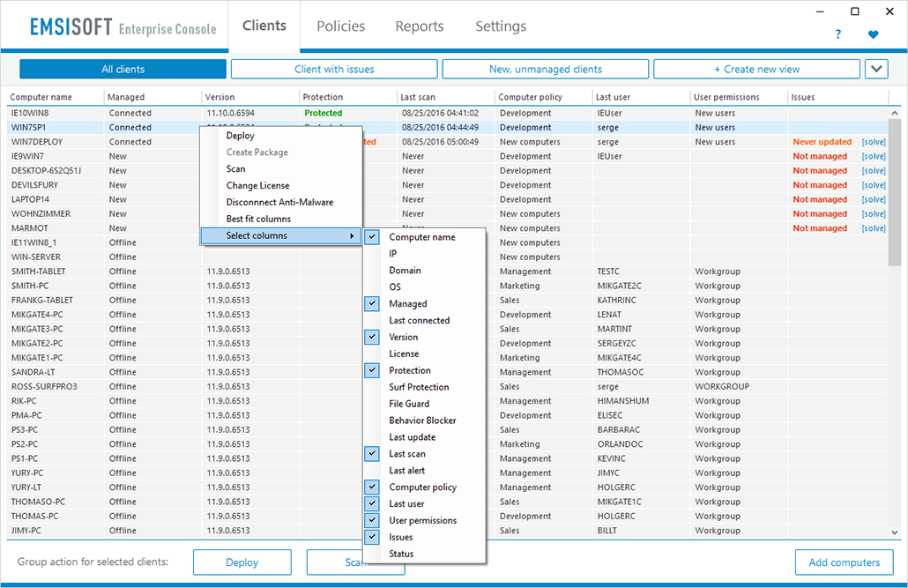The height and width of the screenshot is (588, 908).
Task: Enable the File Guard column
Action: click(424, 404)
